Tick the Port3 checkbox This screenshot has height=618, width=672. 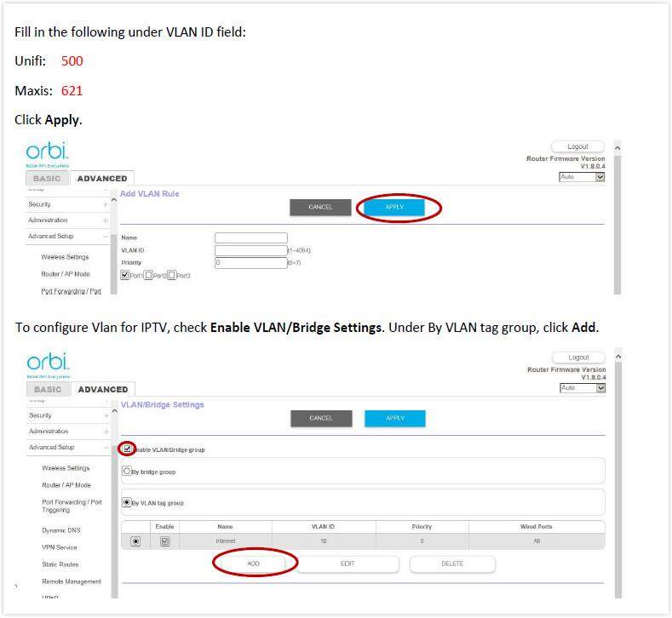[172, 275]
